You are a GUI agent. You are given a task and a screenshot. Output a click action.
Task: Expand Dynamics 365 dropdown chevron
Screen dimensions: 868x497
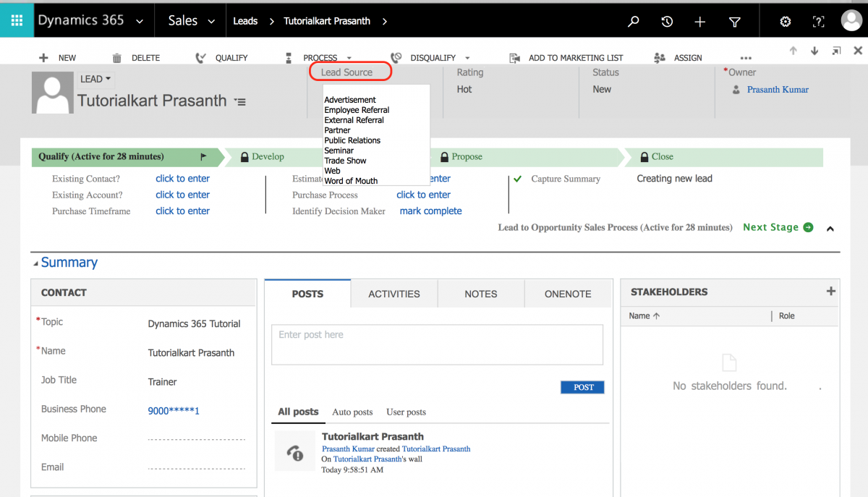point(140,22)
